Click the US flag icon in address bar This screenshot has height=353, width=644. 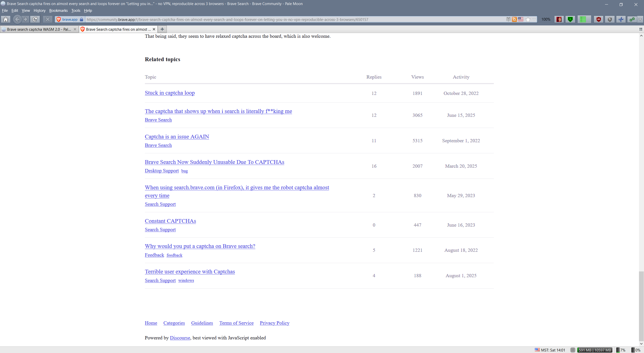(521, 19)
